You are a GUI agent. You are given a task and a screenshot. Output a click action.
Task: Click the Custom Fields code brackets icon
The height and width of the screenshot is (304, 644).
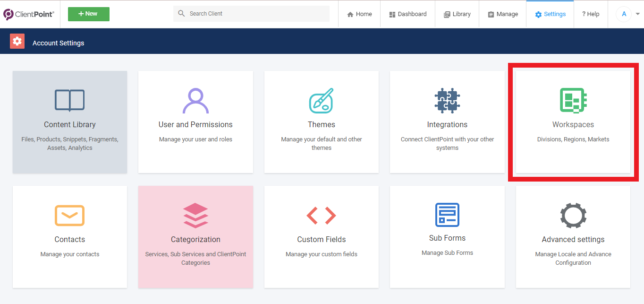coord(322,216)
